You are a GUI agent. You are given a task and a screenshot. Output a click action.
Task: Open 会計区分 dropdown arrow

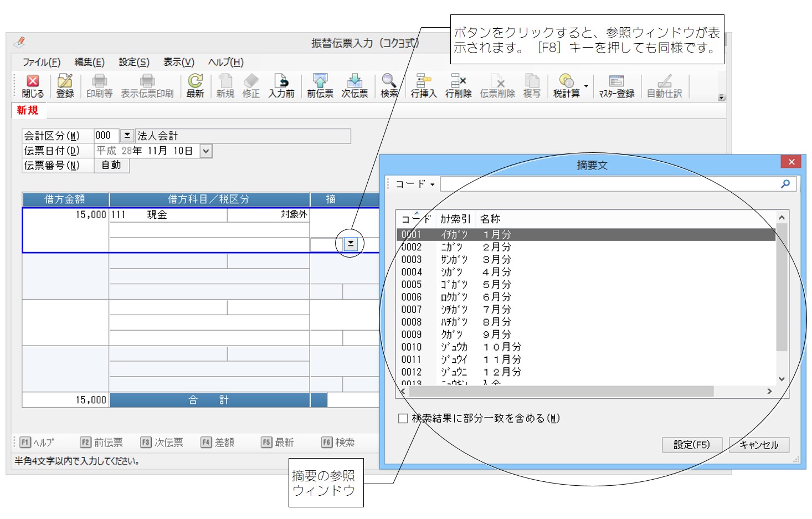(127, 136)
